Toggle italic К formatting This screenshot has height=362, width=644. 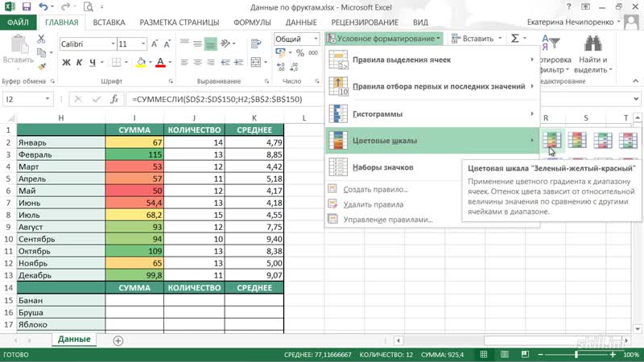tap(80, 62)
